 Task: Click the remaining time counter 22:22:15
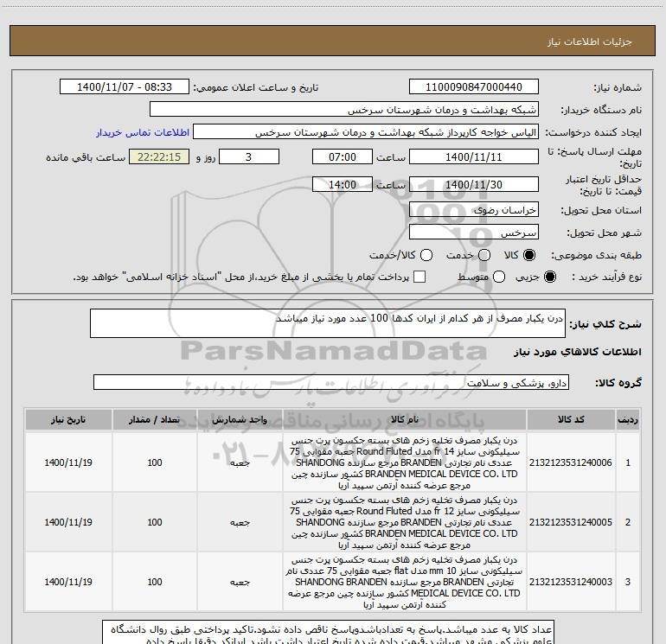pos(159,157)
